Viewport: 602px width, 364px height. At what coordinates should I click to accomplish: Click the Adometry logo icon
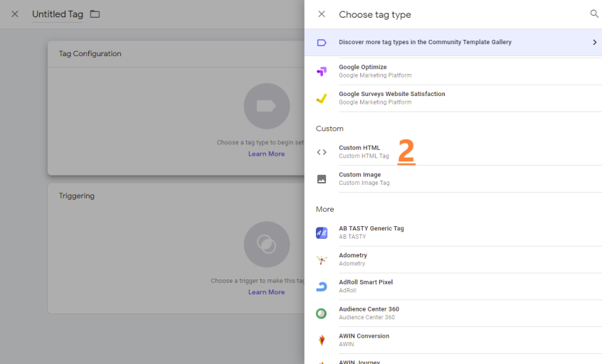click(x=322, y=259)
